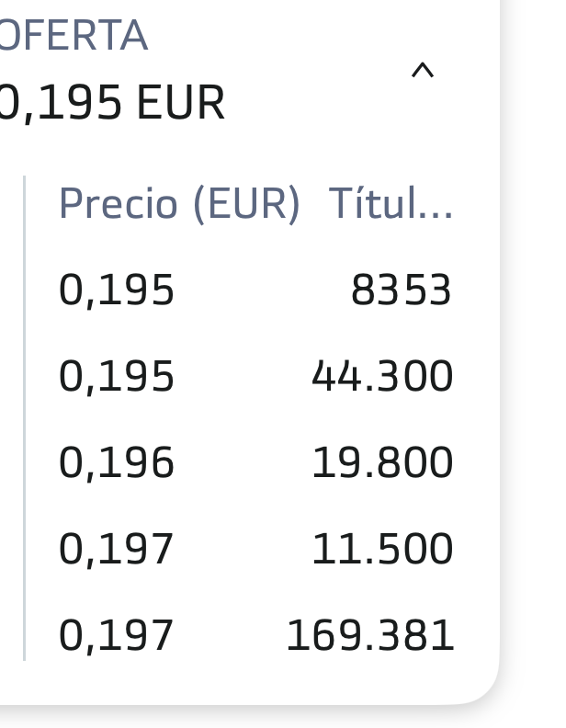This screenshot has width=566, height=728.
Task: Click the Precio (EUR) column header
Action: click(x=180, y=204)
